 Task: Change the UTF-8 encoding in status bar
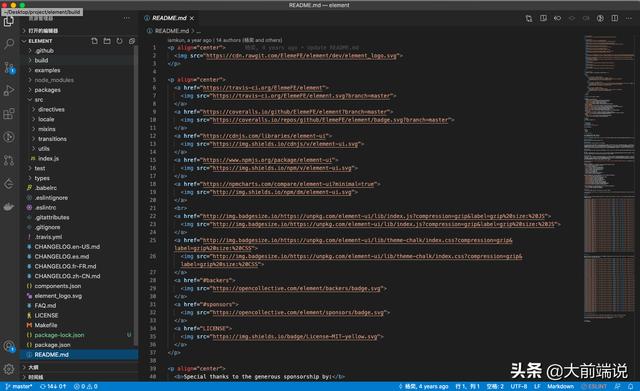[518, 386]
